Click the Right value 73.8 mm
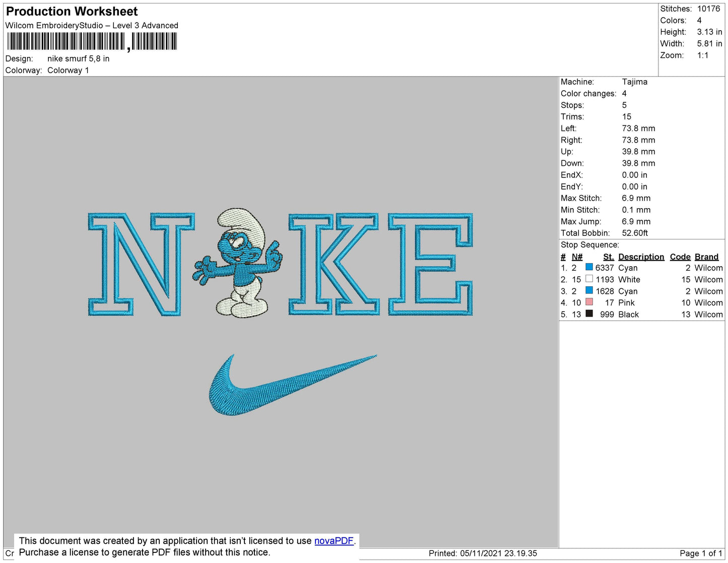This screenshot has height=563, width=728. pos(638,140)
